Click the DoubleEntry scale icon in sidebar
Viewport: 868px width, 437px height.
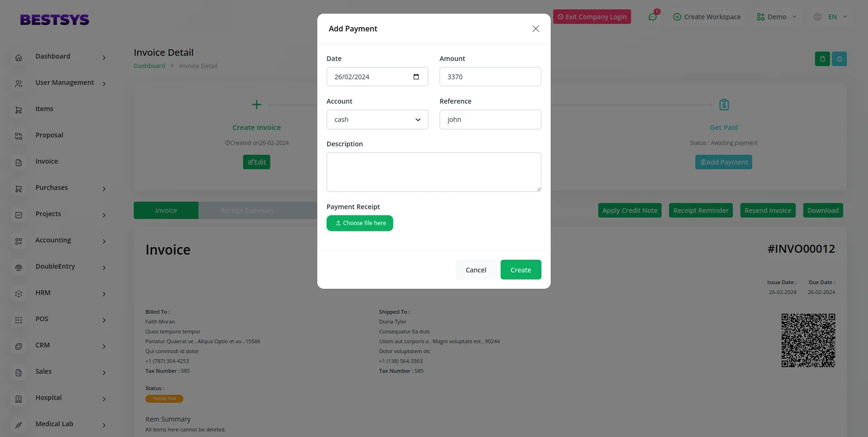[18, 267]
